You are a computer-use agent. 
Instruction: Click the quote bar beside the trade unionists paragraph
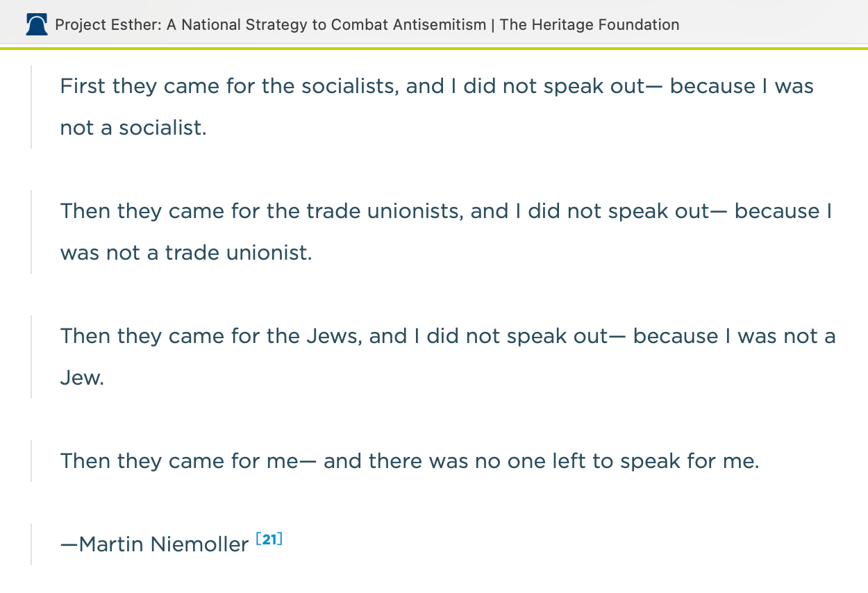(31, 232)
